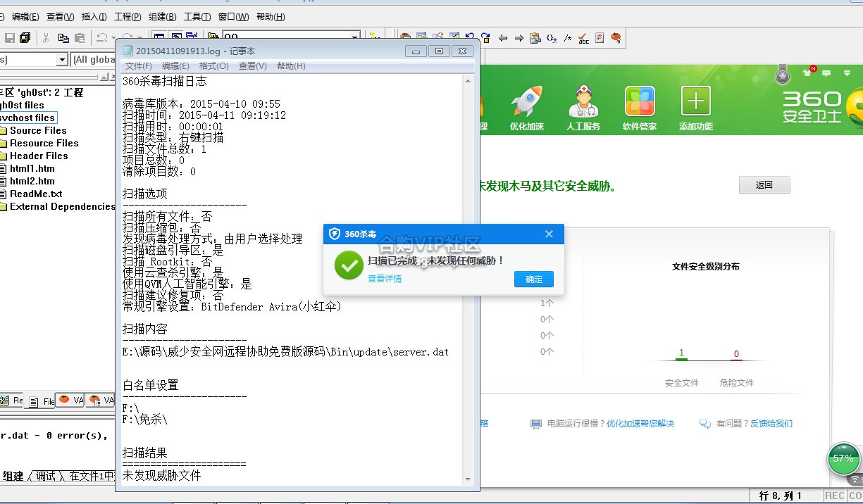863x504 pixels.
Task: Switch to the 调试 output tab
Action: pyautogui.click(x=45, y=477)
